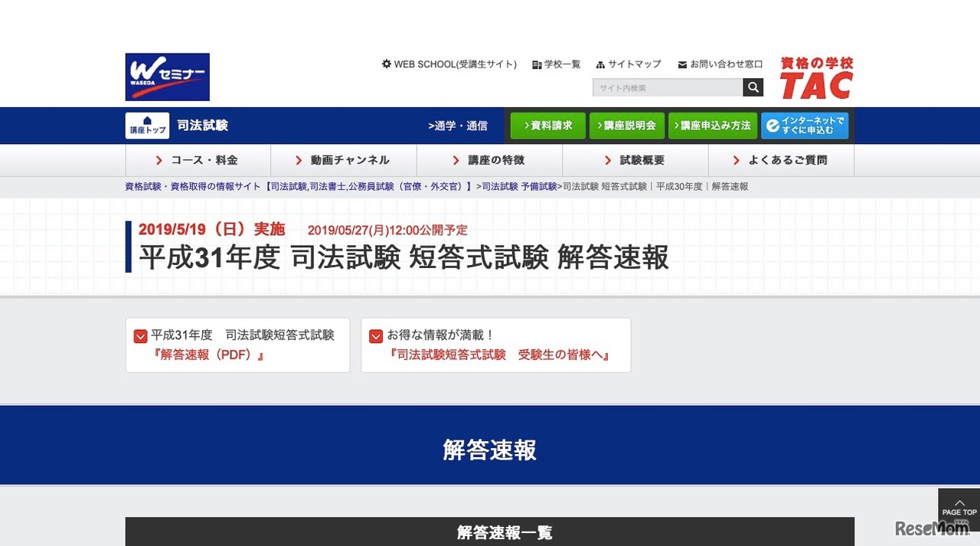Click the gear icon beside WEB SCHOOL
This screenshot has height=546, width=980.
[385, 64]
